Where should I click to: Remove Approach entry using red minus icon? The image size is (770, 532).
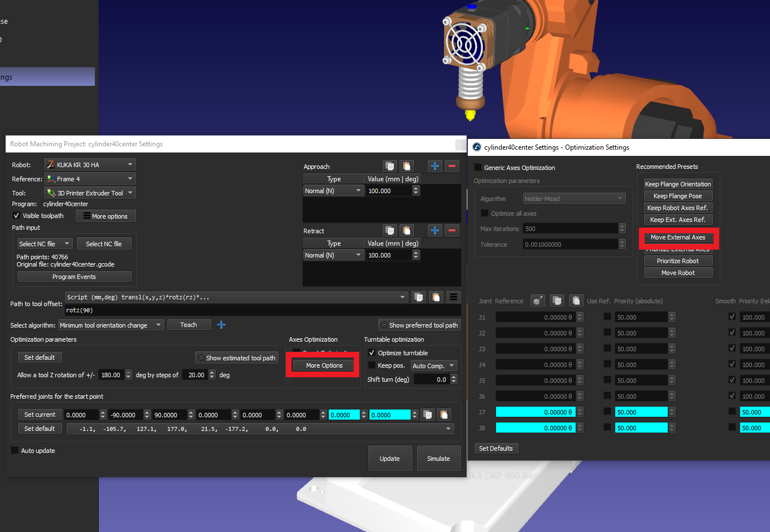(x=451, y=166)
